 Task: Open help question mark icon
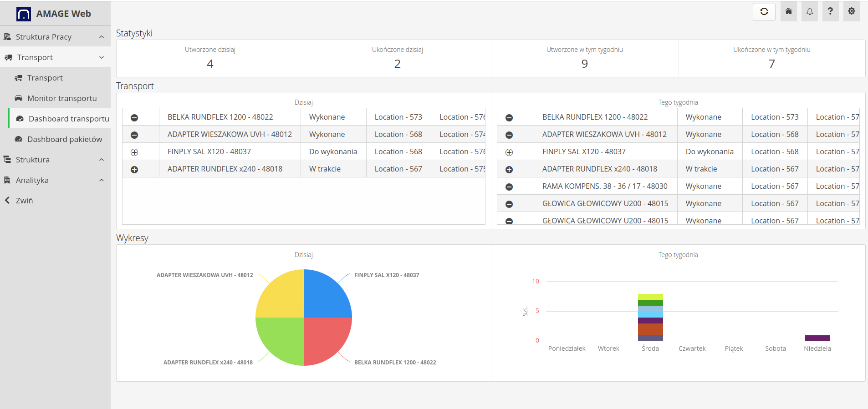[x=830, y=12]
